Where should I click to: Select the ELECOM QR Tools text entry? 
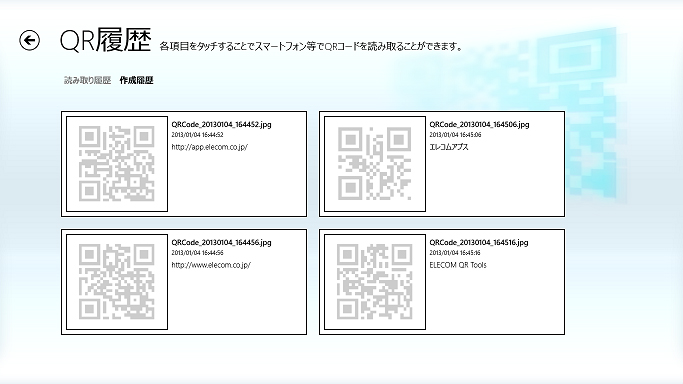(458, 265)
